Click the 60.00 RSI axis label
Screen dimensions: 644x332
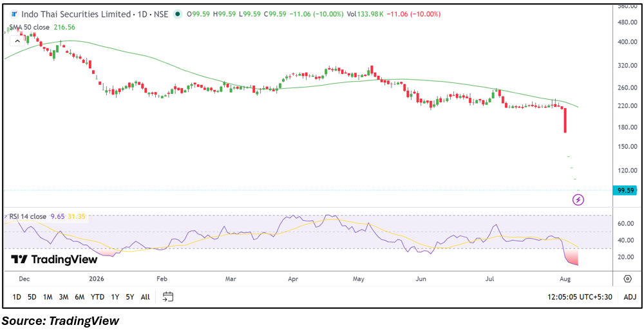625,224
